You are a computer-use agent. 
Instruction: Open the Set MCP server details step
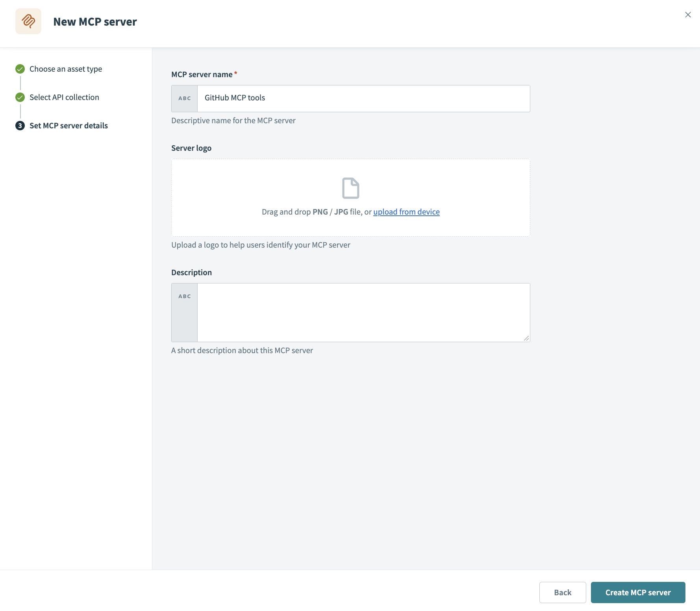click(69, 126)
